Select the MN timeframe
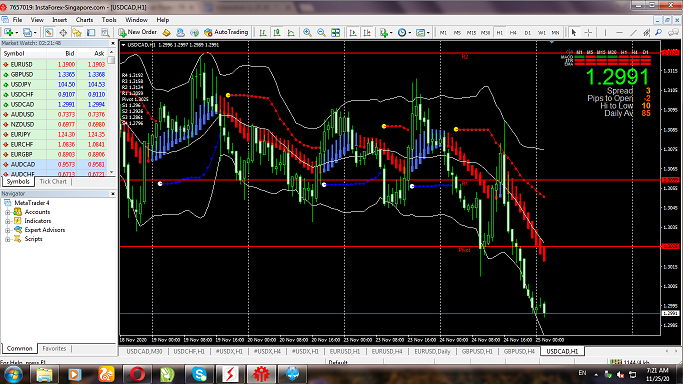The image size is (683, 384). point(555,33)
